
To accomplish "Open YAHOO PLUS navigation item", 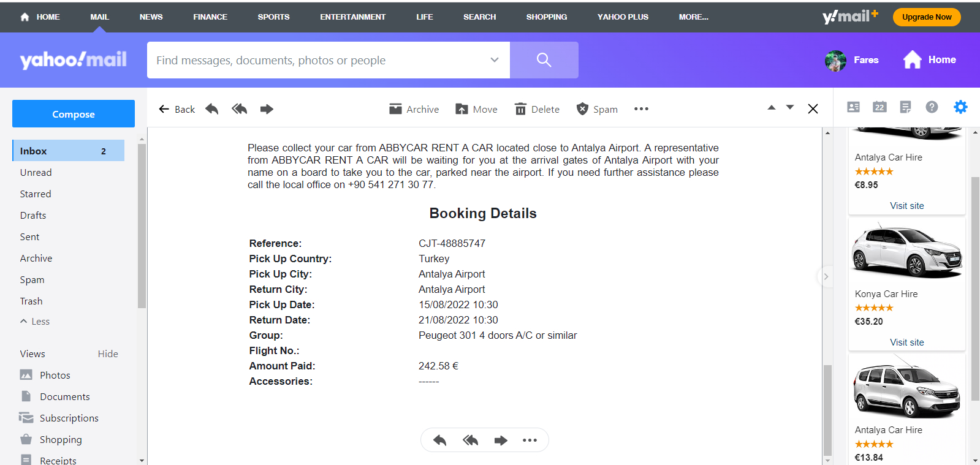I will pyautogui.click(x=623, y=17).
